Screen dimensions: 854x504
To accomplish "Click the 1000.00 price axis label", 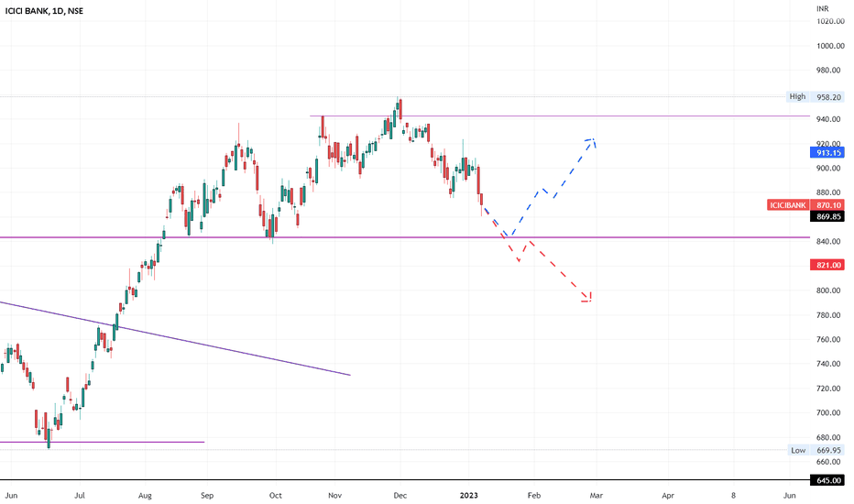I will click(830, 46).
